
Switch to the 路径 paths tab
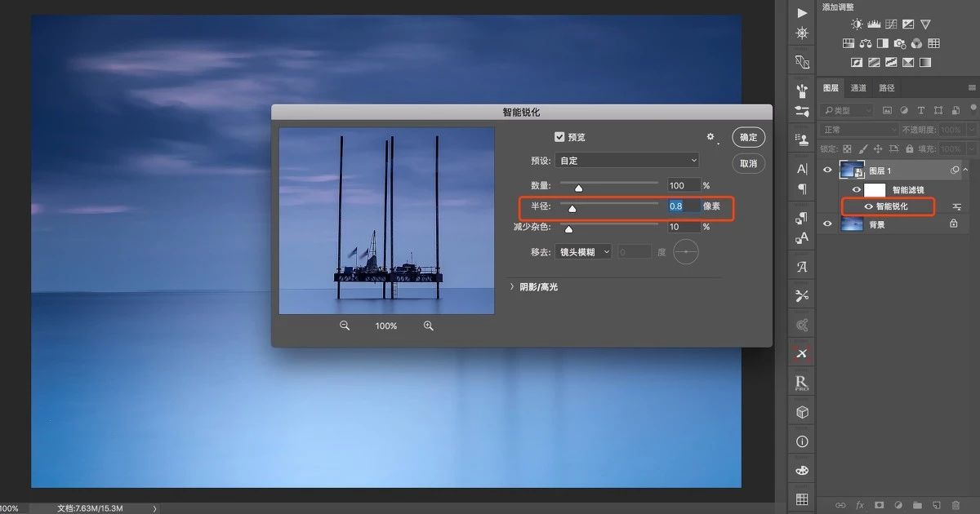point(886,87)
